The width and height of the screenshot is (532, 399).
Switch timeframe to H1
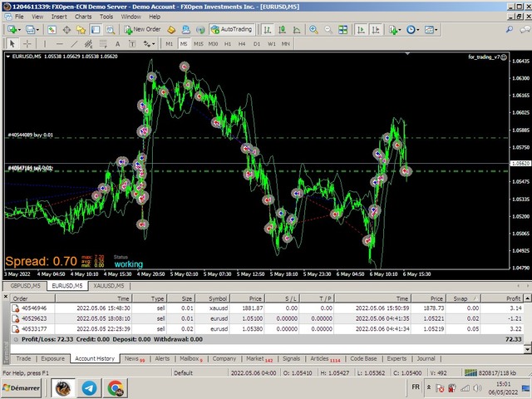coord(228,44)
